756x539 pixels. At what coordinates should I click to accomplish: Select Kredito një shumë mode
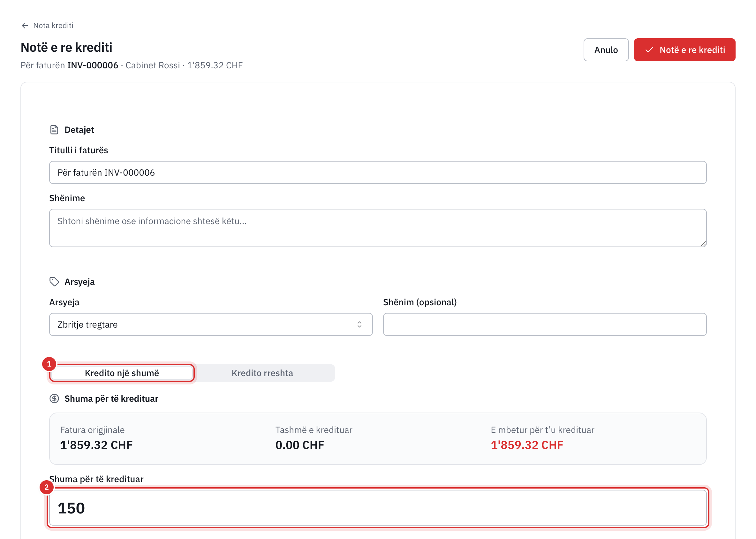tap(122, 373)
